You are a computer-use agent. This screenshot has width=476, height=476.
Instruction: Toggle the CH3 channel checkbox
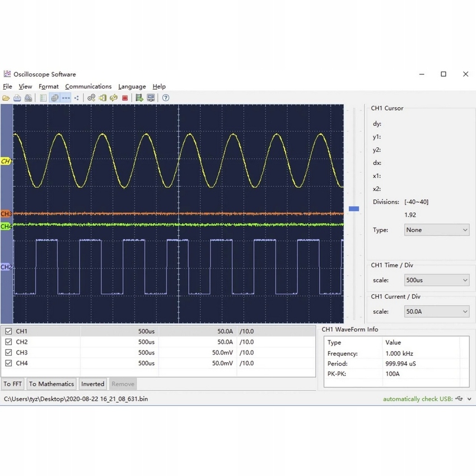[8, 353]
